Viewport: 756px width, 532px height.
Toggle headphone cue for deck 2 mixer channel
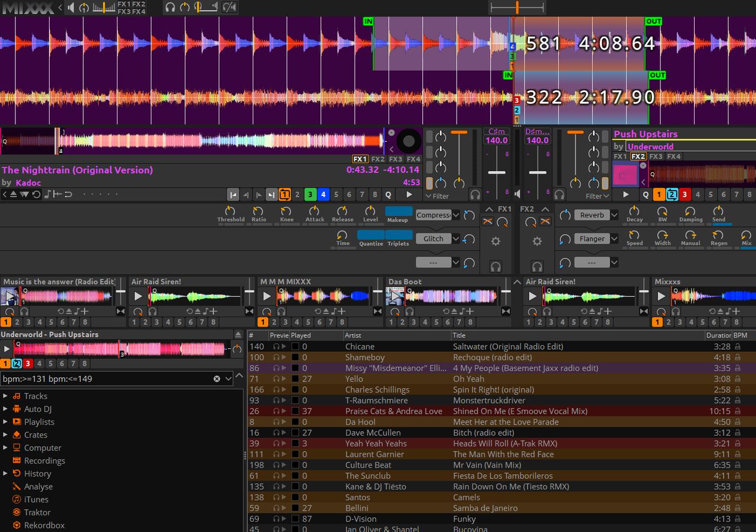(559, 194)
